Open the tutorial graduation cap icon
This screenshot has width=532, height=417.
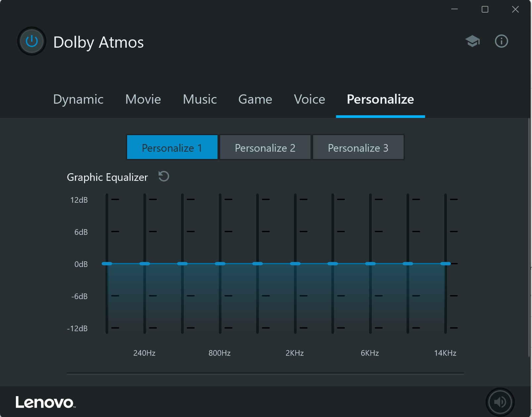[x=472, y=41]
